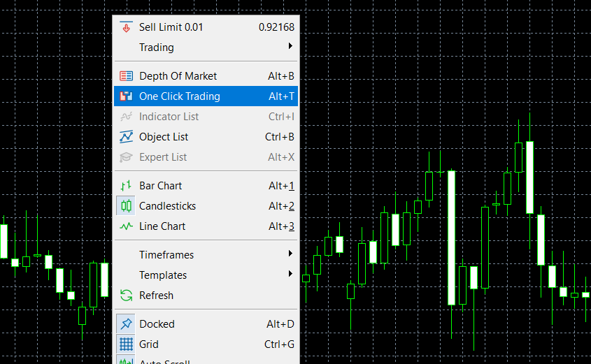Click the Candlesticks chart icon
This screenshot has height=364, width=591.
[126, 206]
